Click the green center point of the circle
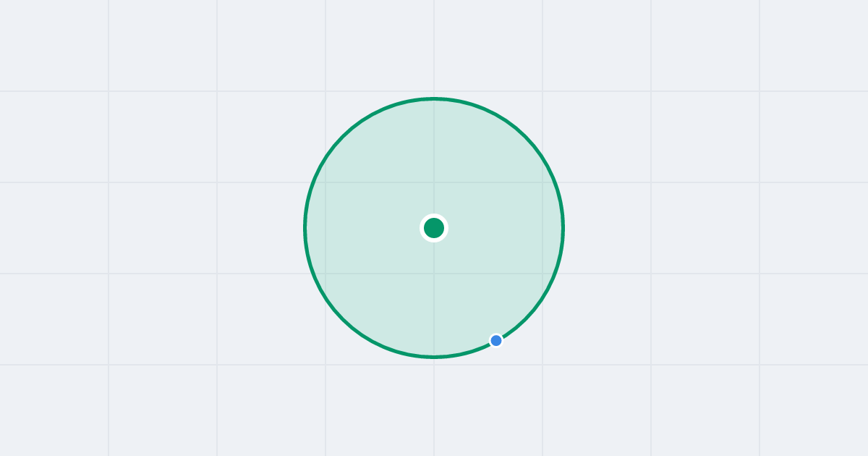Screen dimensions: 868x456 pos(434,228)
